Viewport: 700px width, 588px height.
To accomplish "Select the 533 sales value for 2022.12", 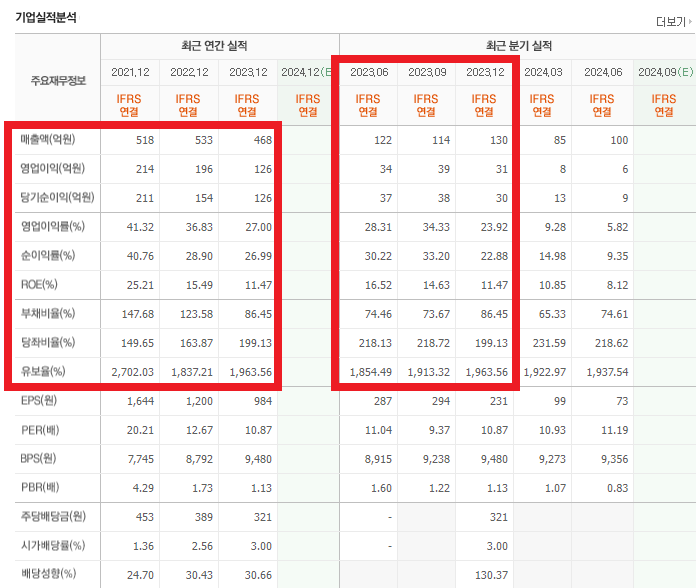I will click(x=204, y=140).
